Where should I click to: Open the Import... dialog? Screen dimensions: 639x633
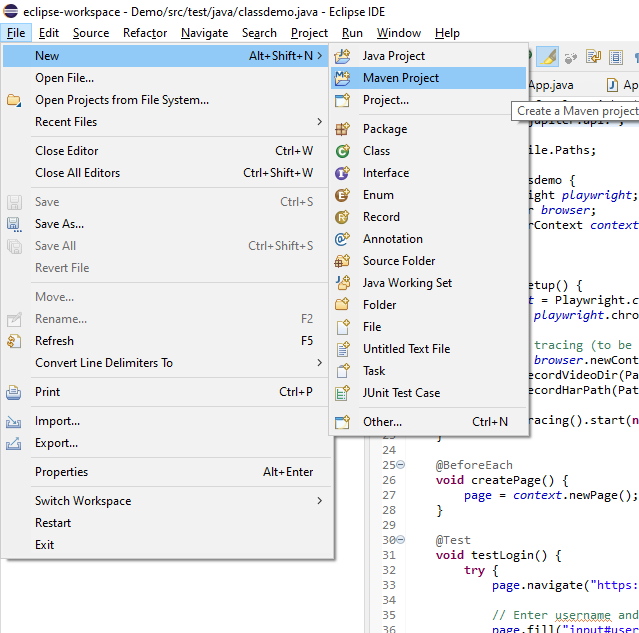[x=165, y=421]
